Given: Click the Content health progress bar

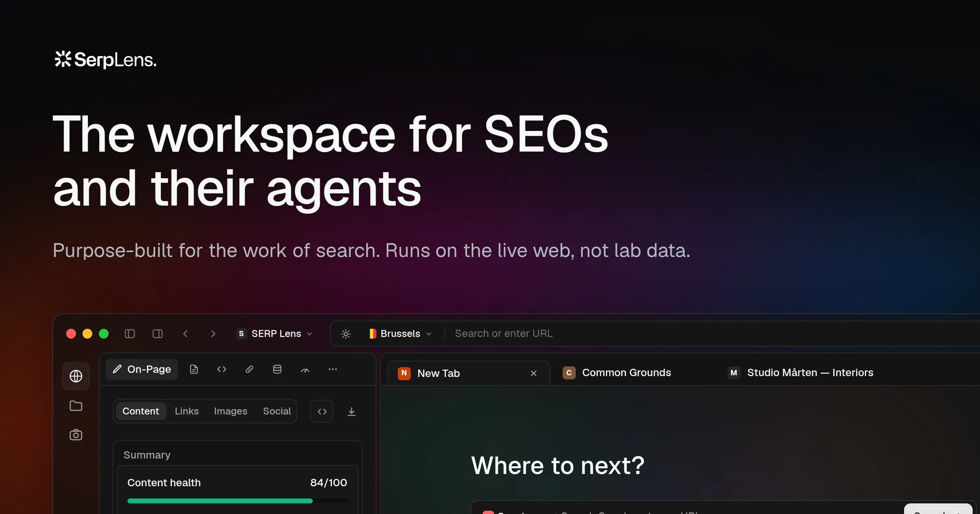Looking at the screenshot, I should tap(238, 501).
